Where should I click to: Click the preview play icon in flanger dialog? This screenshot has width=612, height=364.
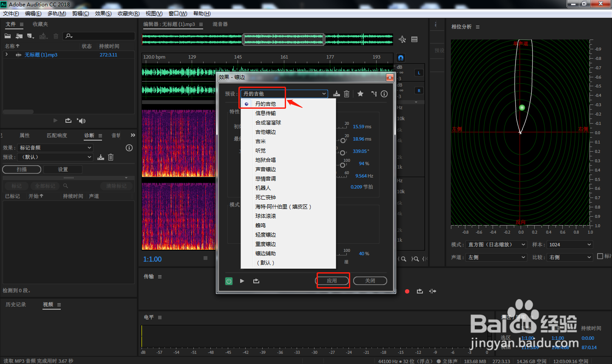(x=242, y=281)
